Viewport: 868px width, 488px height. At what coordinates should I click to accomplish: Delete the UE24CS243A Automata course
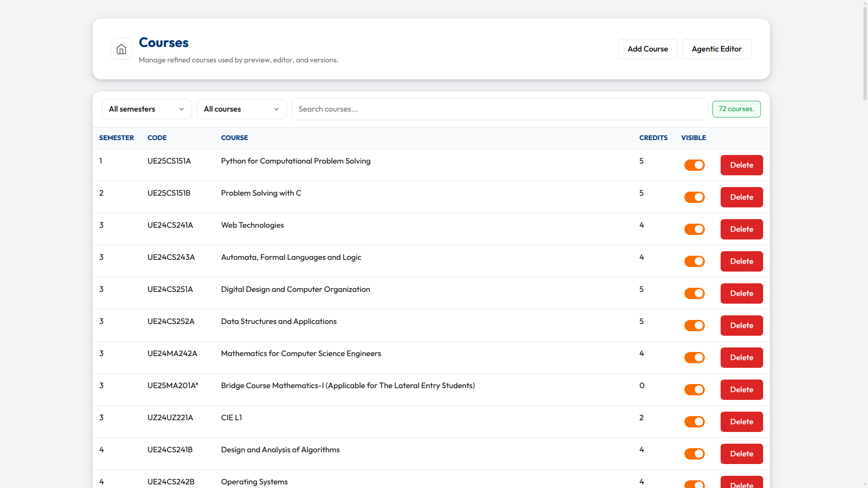(x=741, y=261)
